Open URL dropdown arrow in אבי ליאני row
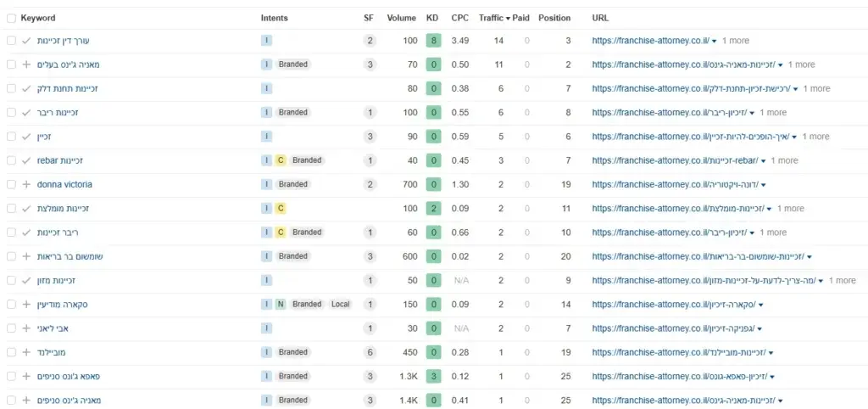The image size is (868, 409). (x=759, y=329)
